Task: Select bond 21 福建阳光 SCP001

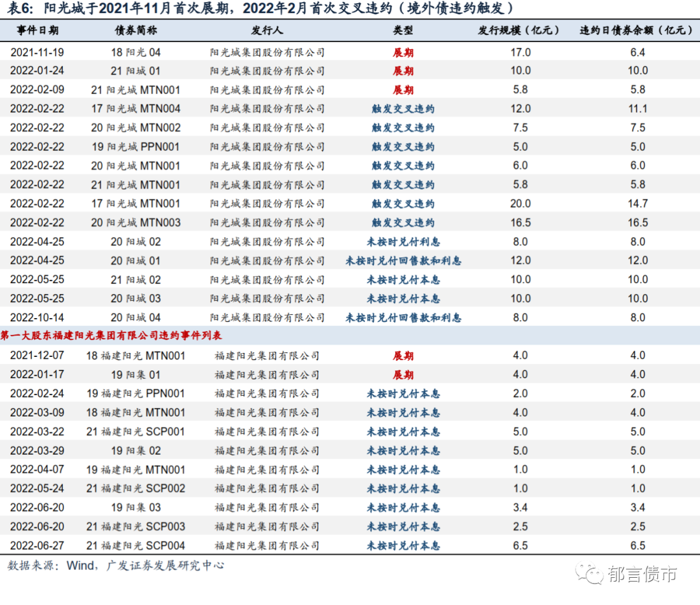Action: point(135,431)
